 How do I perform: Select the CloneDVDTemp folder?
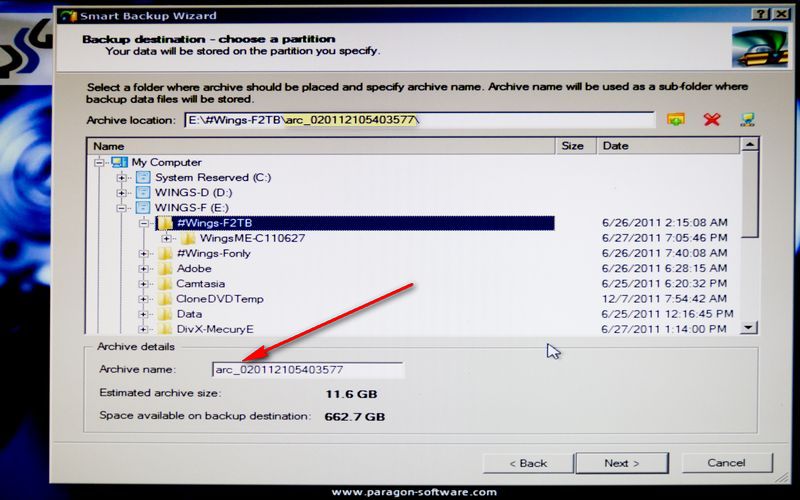pos(220,299)
